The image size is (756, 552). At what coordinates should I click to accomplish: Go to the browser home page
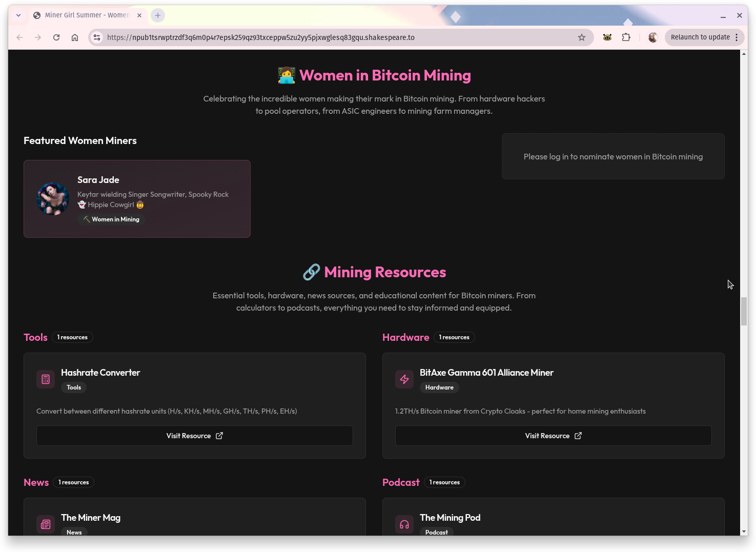point(75,37)
